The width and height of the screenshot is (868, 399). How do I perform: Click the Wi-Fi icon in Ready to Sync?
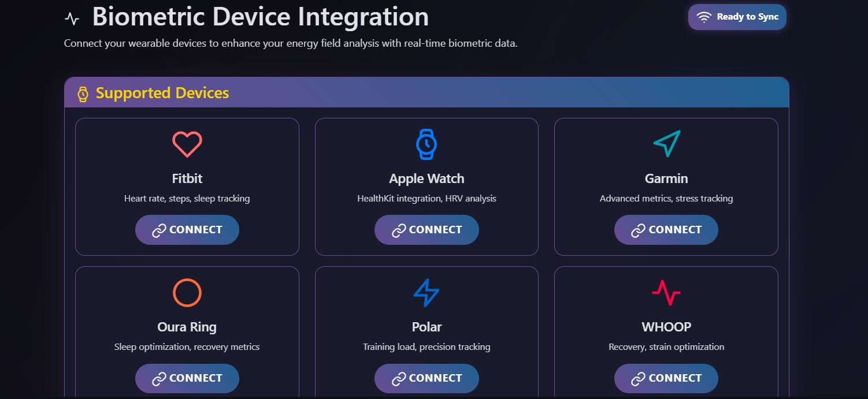coord(704,17)
